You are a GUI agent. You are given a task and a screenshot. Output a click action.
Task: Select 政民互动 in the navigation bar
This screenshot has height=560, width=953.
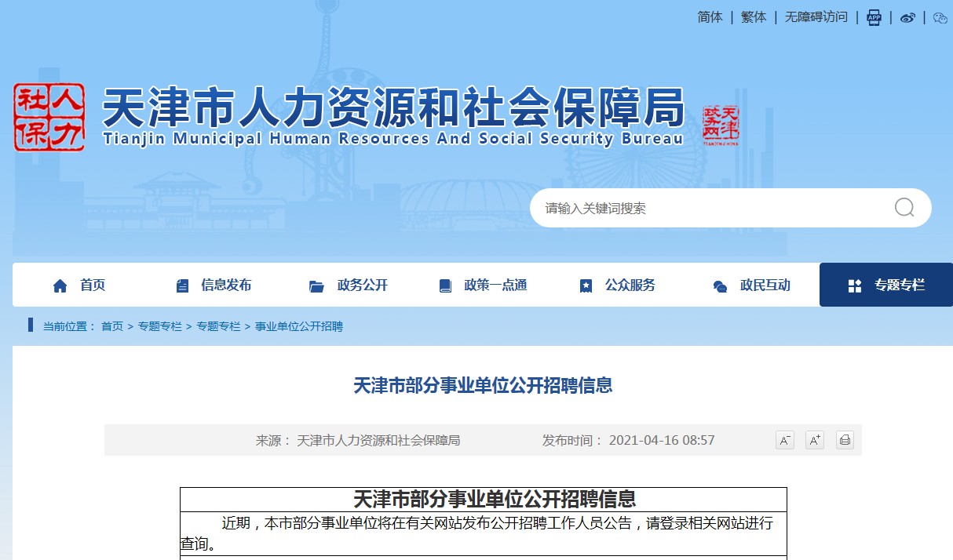(x=752, y=285)
